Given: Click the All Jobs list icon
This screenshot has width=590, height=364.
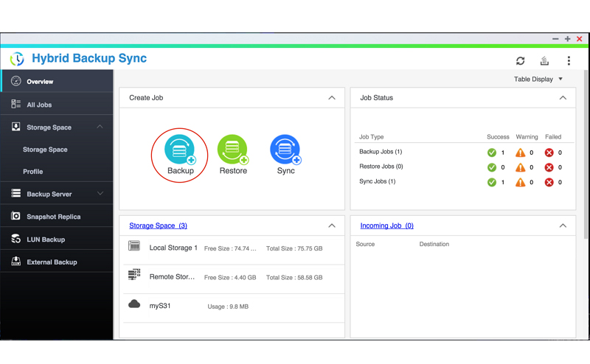Looking at the screenshot, I should [15, 104].
